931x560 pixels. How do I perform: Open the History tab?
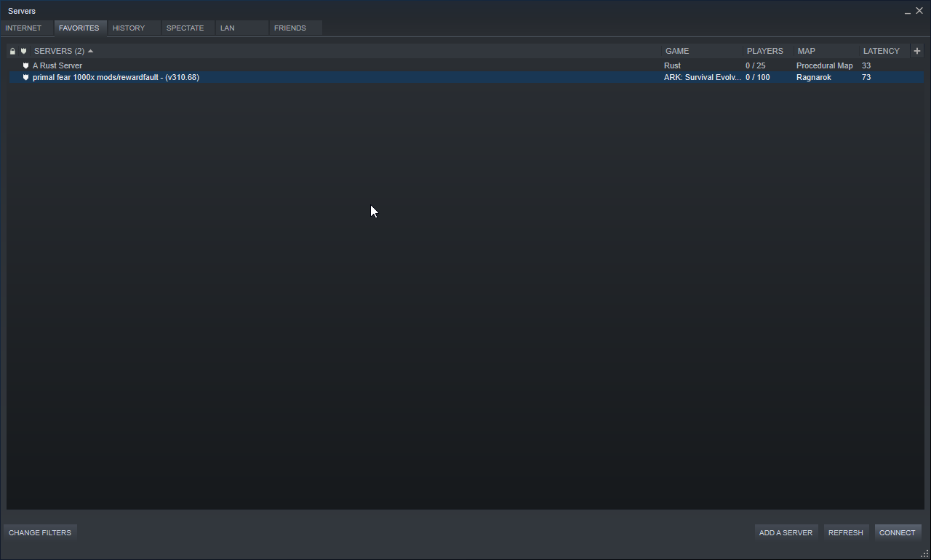point(129,28)
